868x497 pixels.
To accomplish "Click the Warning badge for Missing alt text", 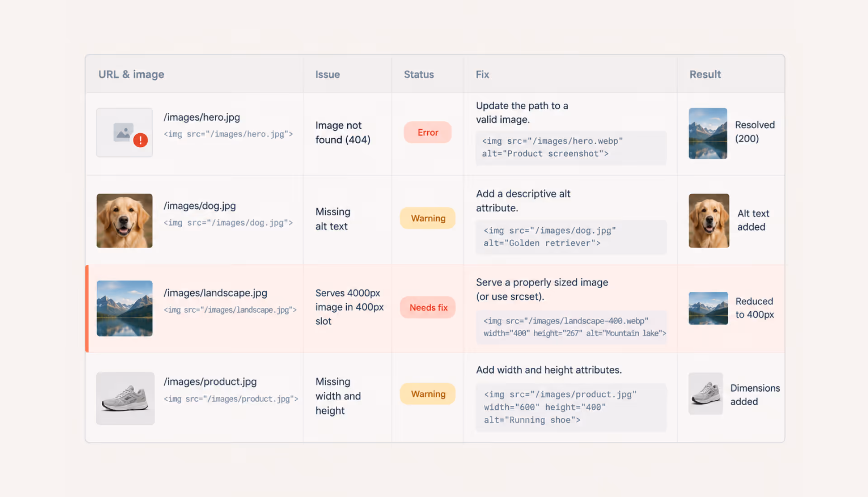I will [428, 218].
